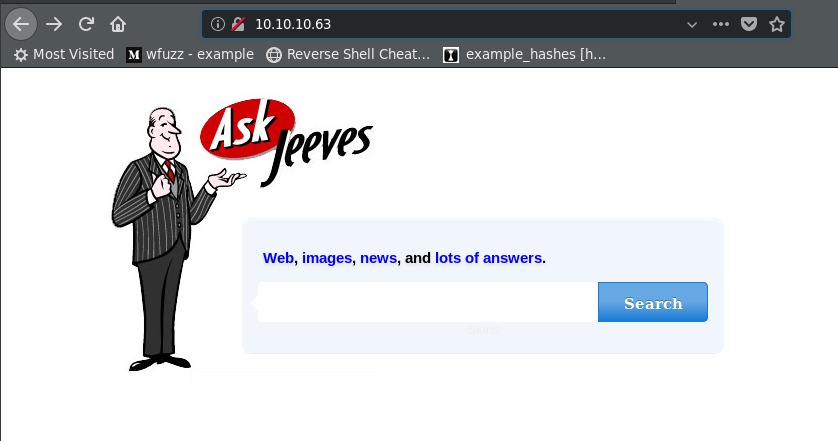Bookmark this page with the star icon
Viewport: 838px width, 441px height.
coord(777,24)
